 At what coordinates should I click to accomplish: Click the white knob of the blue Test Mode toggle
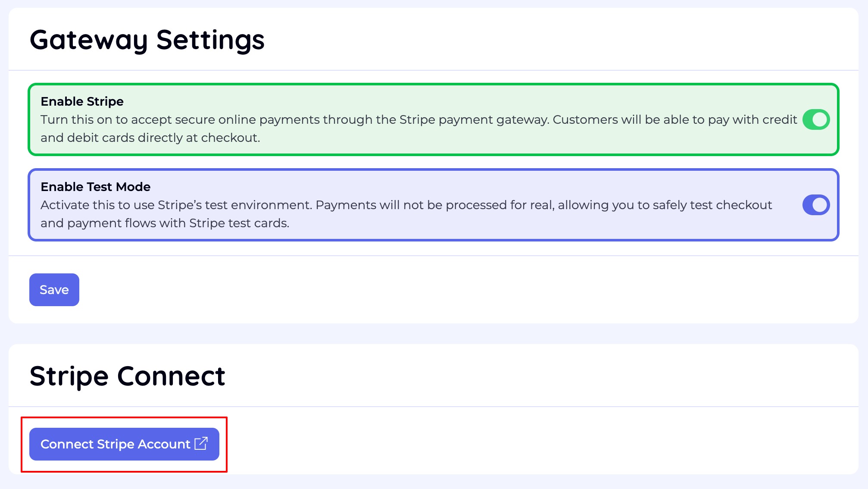point(820,205)
